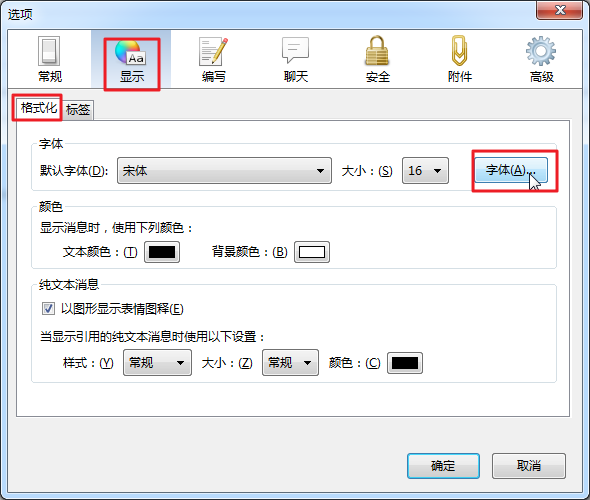
Task: Switch to the 格式化 tab
Action: click(x=38, y=108)
